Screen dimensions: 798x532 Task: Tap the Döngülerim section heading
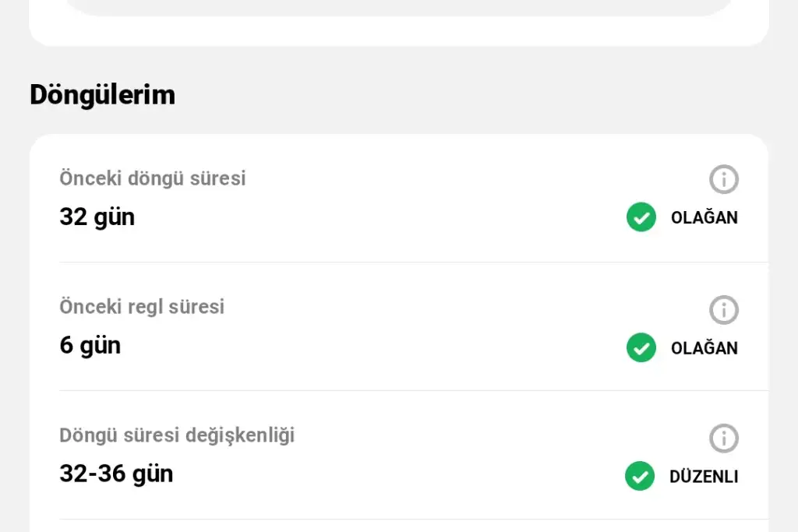click(102, 95)
